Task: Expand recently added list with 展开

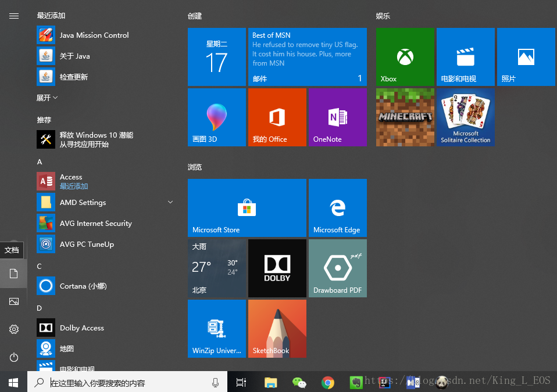Action: coord(47,98)
